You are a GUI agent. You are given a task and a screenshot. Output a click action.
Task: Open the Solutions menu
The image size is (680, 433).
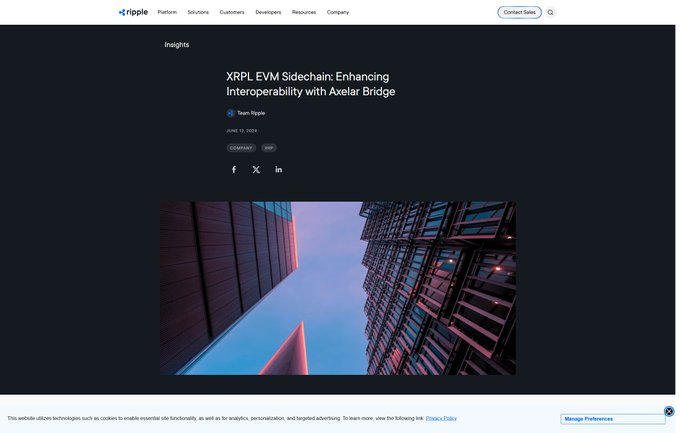[x=198, y=12]
